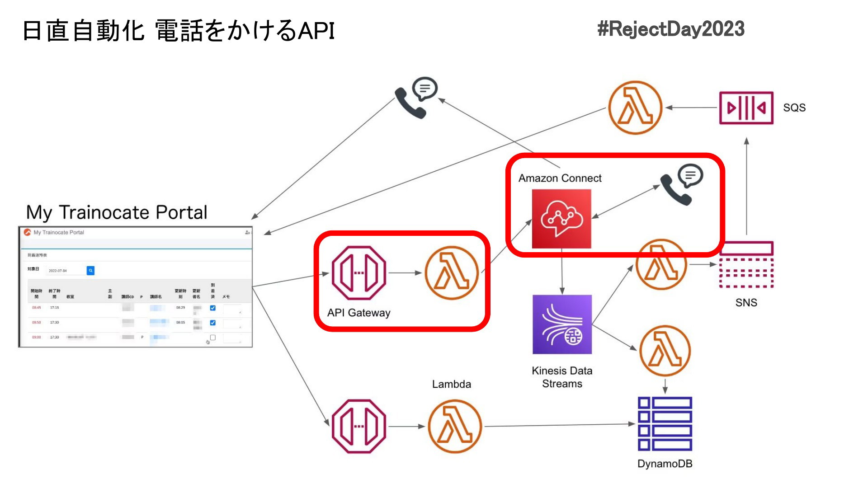The height and width of the screenshot is (488, 868).
Task: Click the 教室 column header
Action: point(70,297)
